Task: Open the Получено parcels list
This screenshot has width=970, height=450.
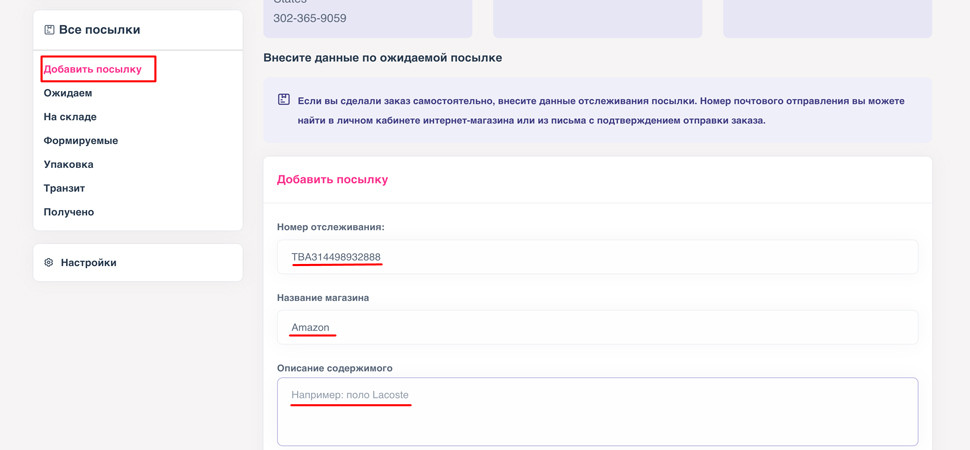Action: pos(69,212)
